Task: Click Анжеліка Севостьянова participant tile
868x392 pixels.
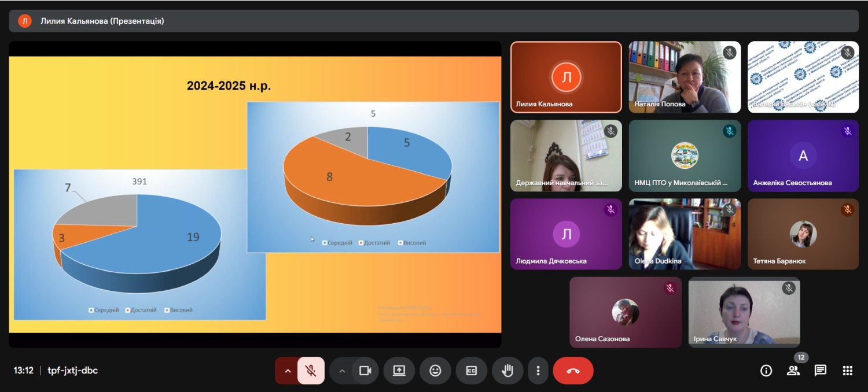Action: pos(803,156)
